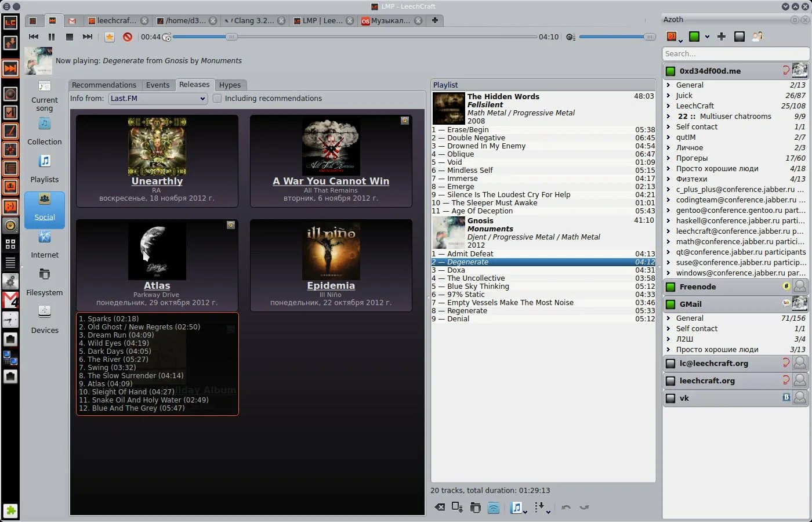Open the Collection sidebar section
This screenshot has height=522, width=812.
point(45,132)
